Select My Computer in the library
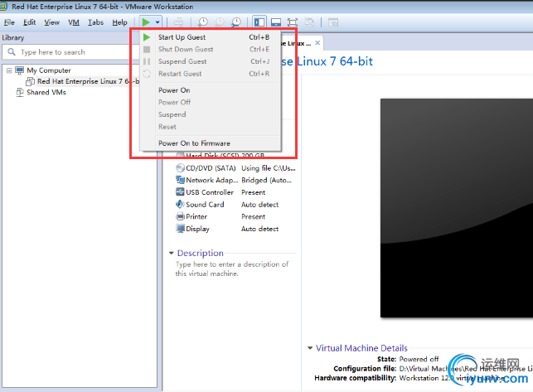 [x=49, y=70]
